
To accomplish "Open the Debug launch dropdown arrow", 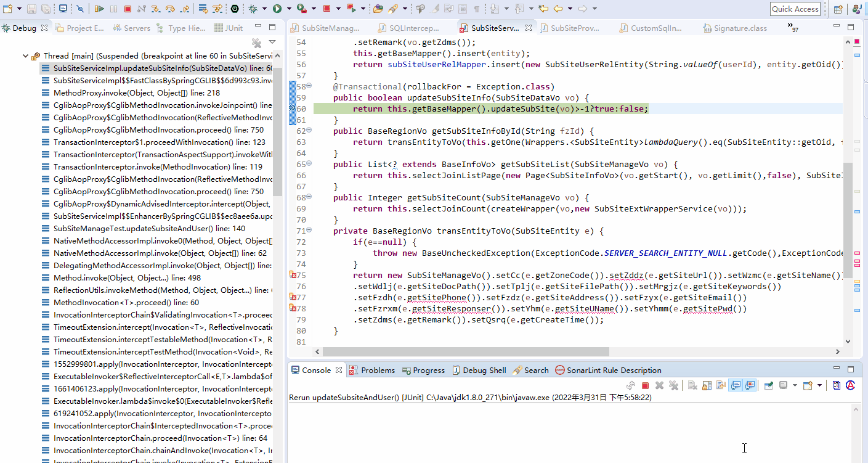I will [x=264, y=9].
